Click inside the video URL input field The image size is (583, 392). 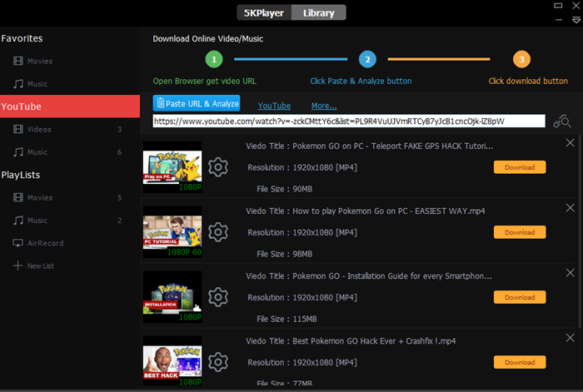(349, 122)
